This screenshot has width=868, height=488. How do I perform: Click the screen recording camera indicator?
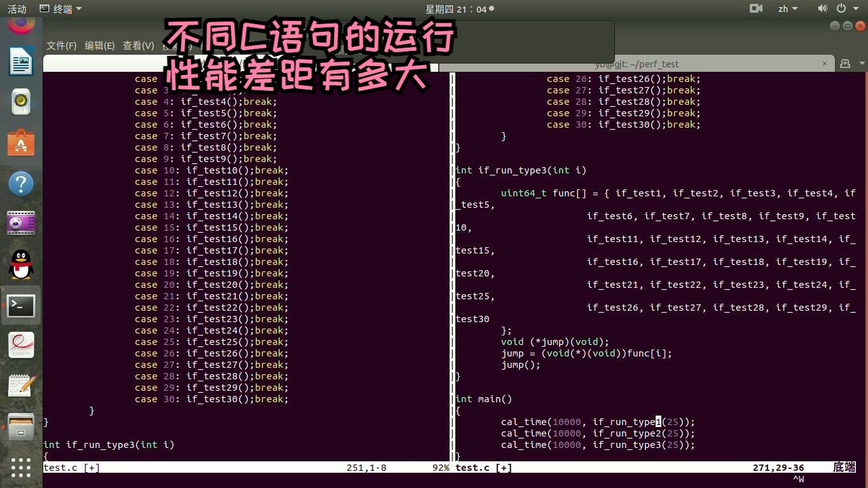tap(756, 9)
